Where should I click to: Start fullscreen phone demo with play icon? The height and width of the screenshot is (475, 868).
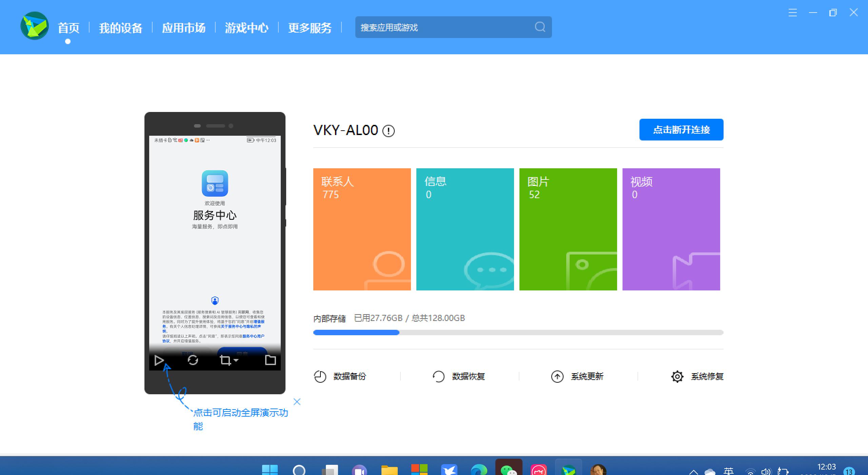159,360
